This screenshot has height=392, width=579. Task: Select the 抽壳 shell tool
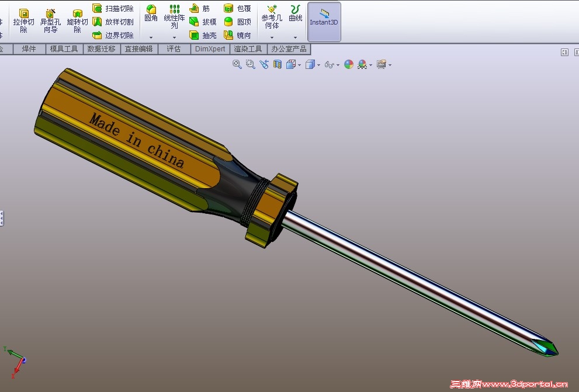(203, 36)
